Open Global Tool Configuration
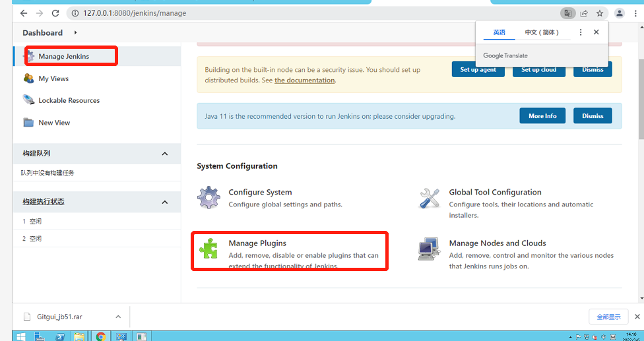This screenshot has height=341, width=644. pos(495,192)
